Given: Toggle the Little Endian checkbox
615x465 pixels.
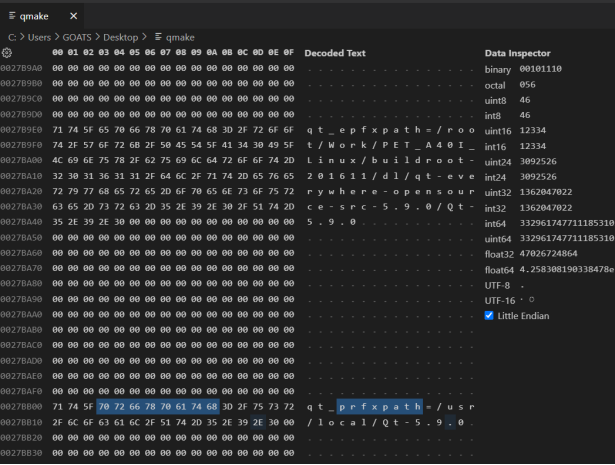Looking at the screenshot, I should coord(489,315).
